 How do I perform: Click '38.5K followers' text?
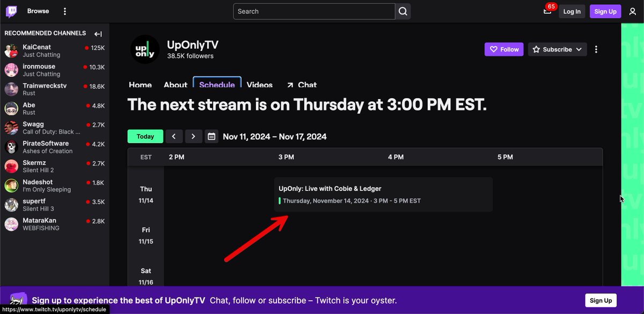tap(190, 56)
